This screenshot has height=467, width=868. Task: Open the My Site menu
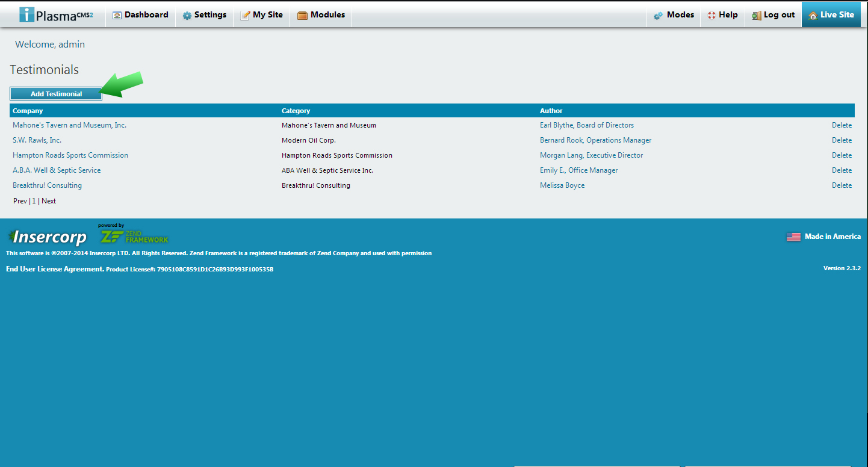(262, 14)
